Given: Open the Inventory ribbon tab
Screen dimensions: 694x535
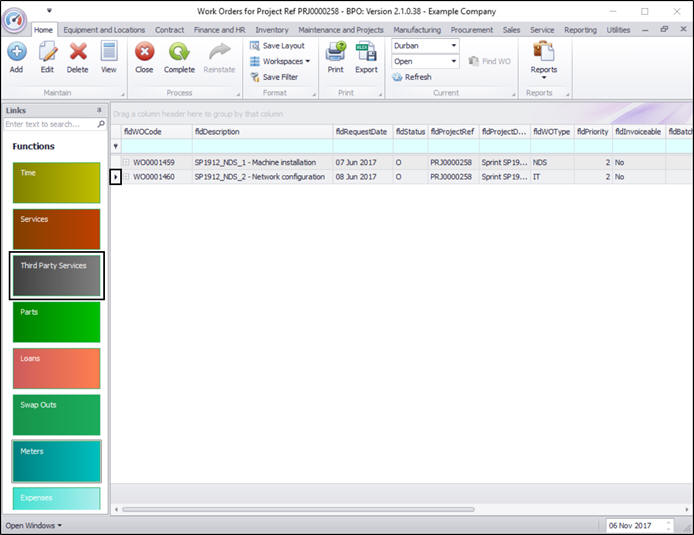Looking at the screenshot, I should (x=271, y=30).
